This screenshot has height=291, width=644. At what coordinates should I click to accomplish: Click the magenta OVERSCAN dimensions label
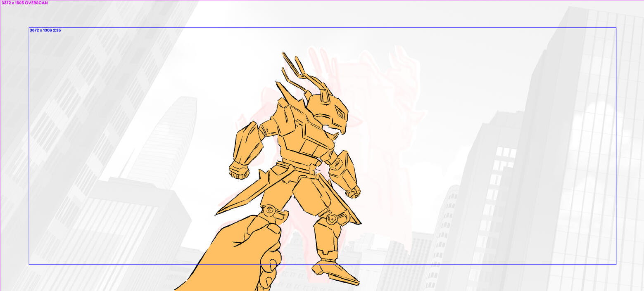pos(25,3)
